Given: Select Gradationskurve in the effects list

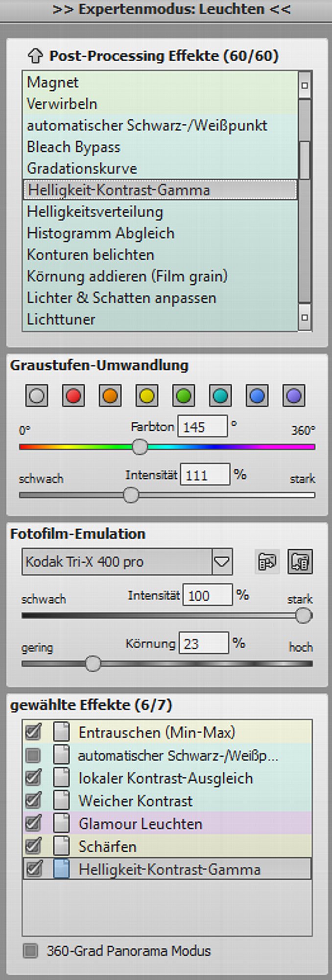Looking at the screenshot, I should pos(82,169).
